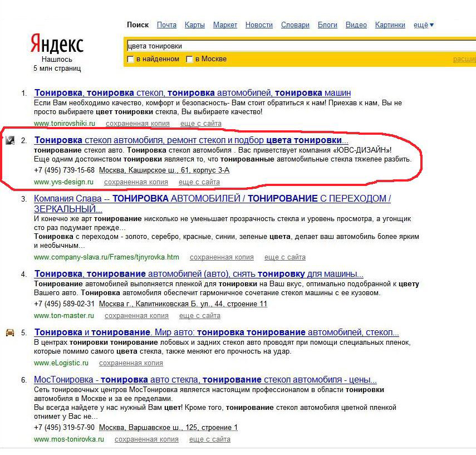Show more from yvs-design.ru site
The width and height of the screenshot is (476, 455).
(x=199, y=182)
